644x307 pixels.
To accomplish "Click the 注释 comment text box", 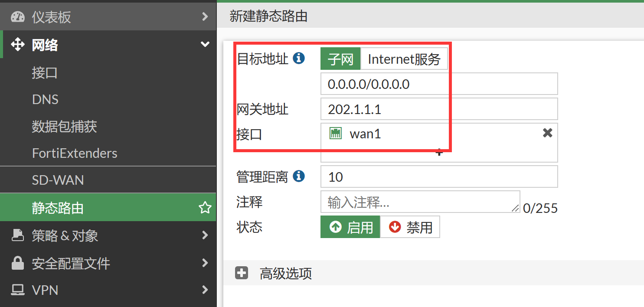I will tap(420, 202).
